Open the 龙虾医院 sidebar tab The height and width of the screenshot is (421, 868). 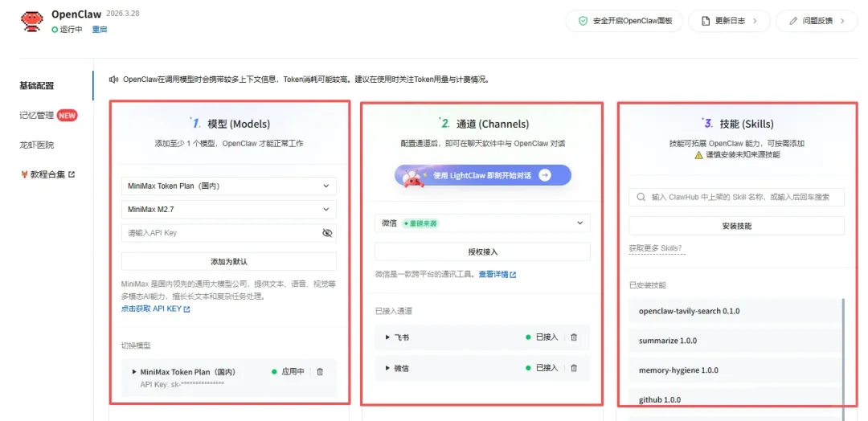coord(36,145)
